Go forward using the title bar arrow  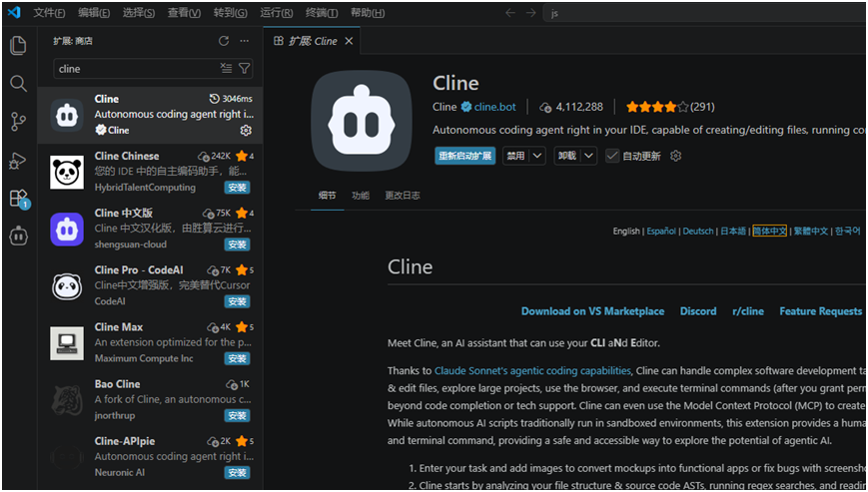tap(530, 13)
